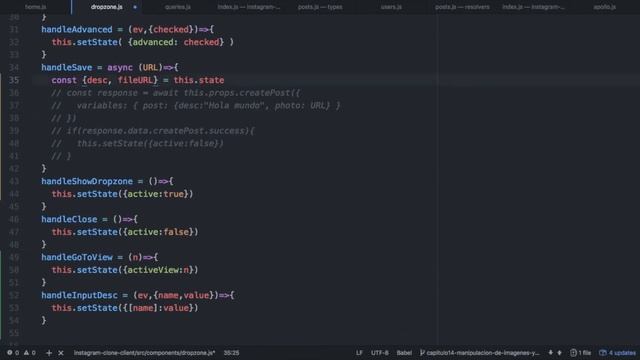Click the X icon in status bar

(61, 353)
